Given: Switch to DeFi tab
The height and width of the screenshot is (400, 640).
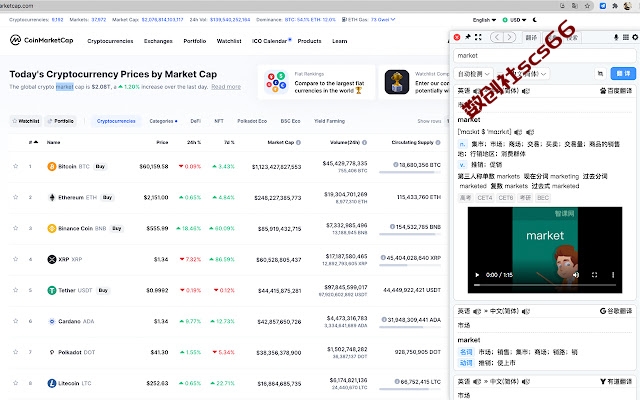Looking at the screenshot, I should click(x=196, y=121).
